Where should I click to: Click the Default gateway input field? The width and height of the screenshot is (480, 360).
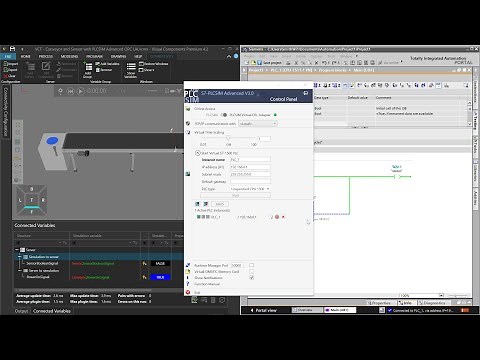click(250, 182)
